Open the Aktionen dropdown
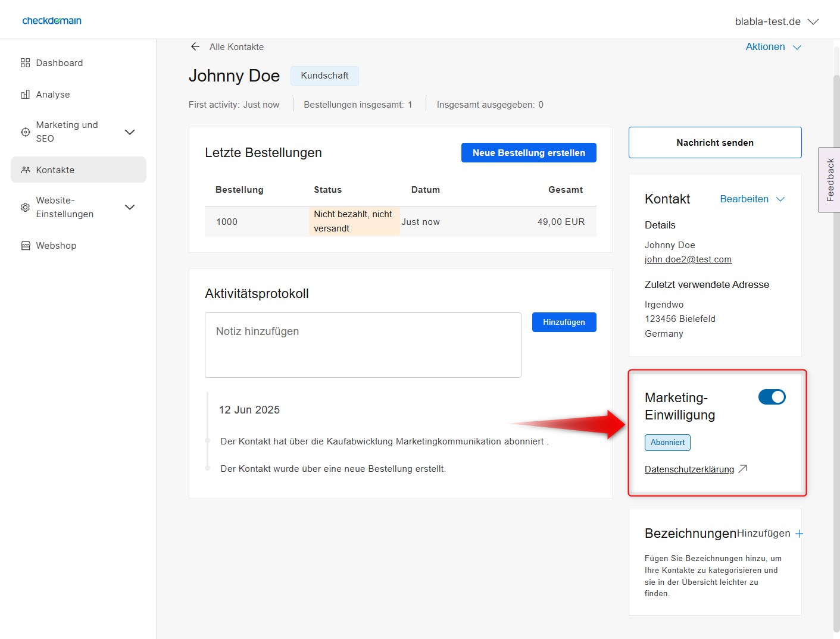Viewport: 840px width, 639px height. point(773,47)
